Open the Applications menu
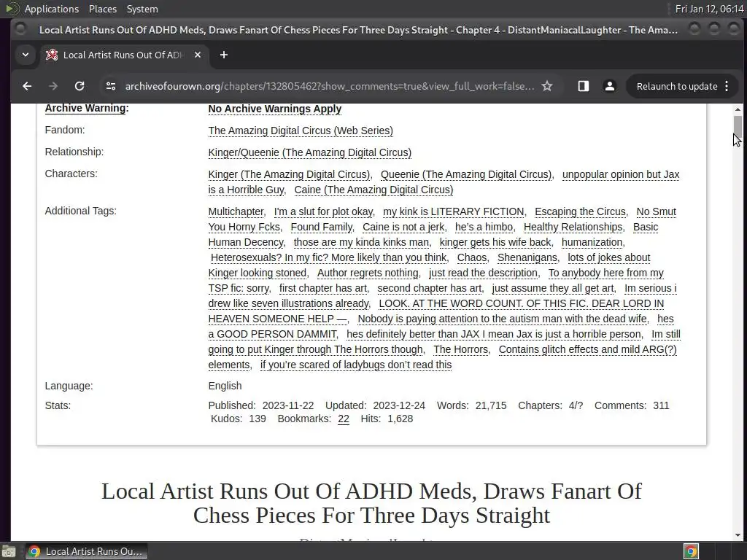The height and width of the screenshot is (560, 747). [52, 9]
